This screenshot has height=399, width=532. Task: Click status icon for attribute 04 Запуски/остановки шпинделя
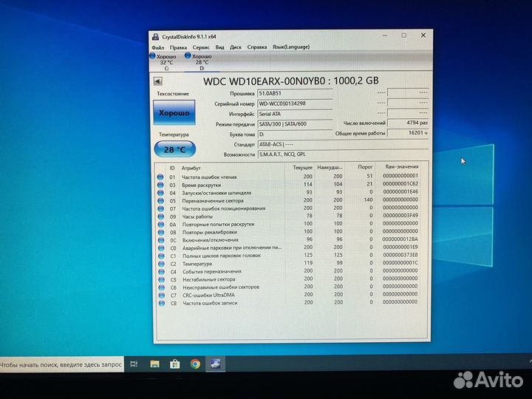(x=160, y=193)
